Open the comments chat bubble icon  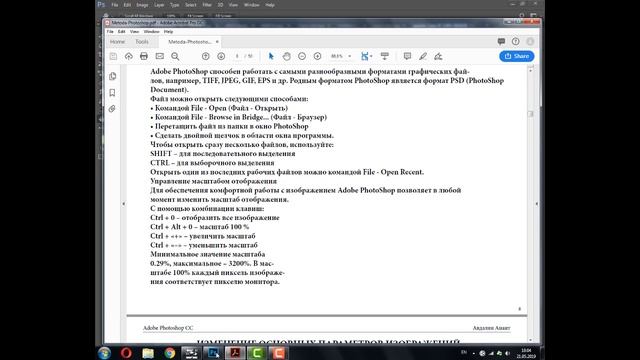tap(501, 41)
